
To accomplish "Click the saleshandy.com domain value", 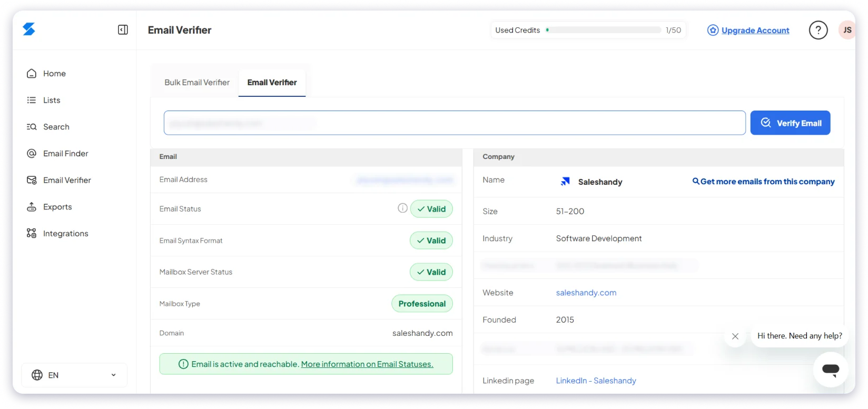I will [422, 333].
